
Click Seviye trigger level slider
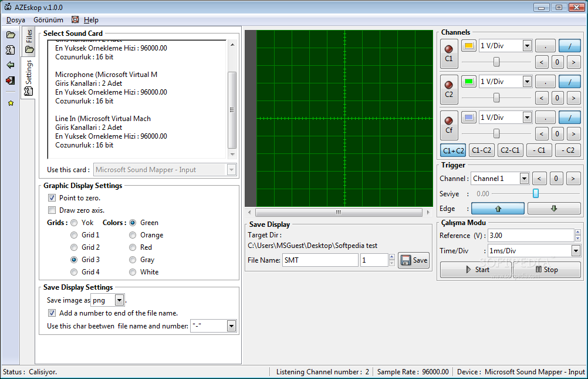tap(536, 193)
